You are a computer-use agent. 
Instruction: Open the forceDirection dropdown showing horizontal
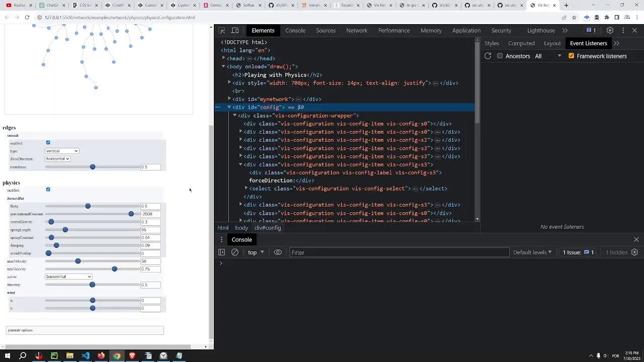[x=58, y=158]
